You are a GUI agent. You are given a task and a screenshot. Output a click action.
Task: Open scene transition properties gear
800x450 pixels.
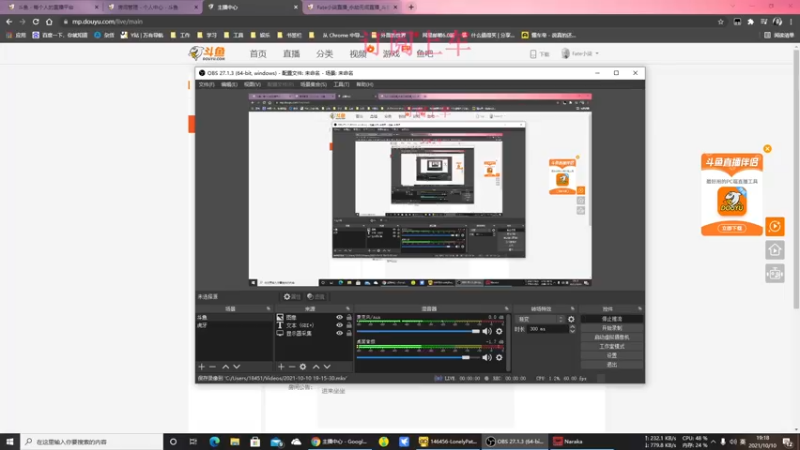pyautogui.click(x=571, y=319)
